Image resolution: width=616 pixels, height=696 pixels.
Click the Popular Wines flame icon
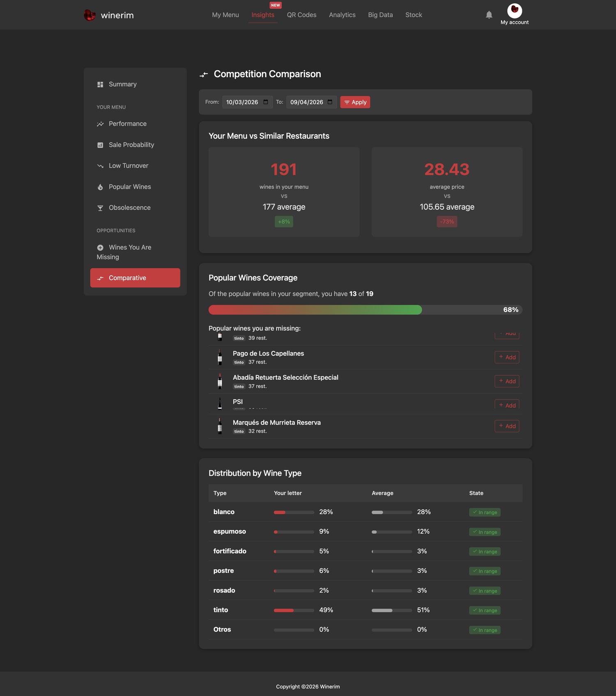pyautogui.click(x=100, y=187)
